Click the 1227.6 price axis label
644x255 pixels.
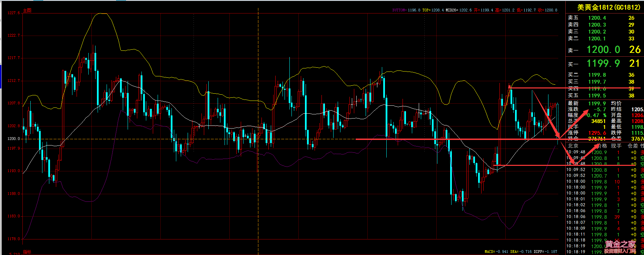(13, 13)
